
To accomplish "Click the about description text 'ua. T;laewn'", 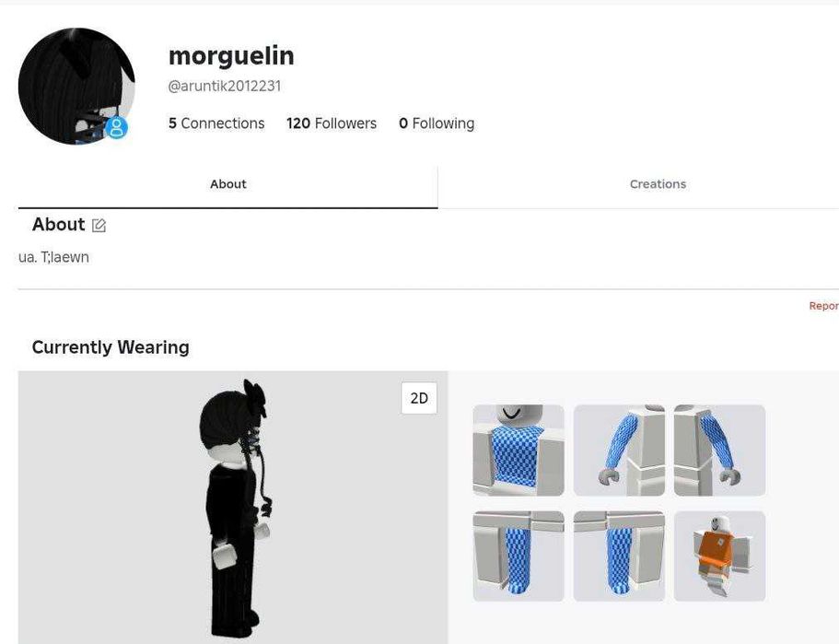I will pyautogui.click(x=53, y=257).
